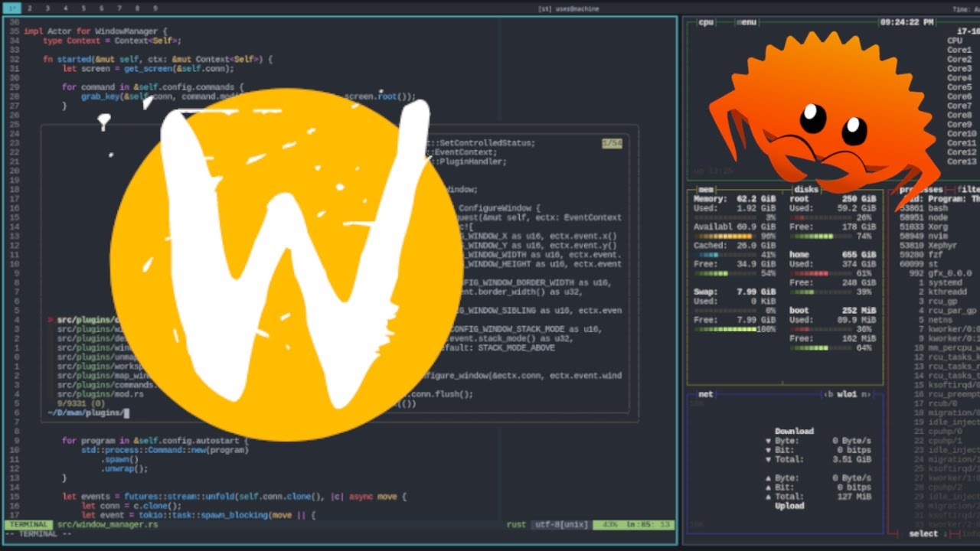This screenshot has width=980, height=551.
Task: Click the 09:24:22 PM clock in btop
Action: tap(906, 22)
